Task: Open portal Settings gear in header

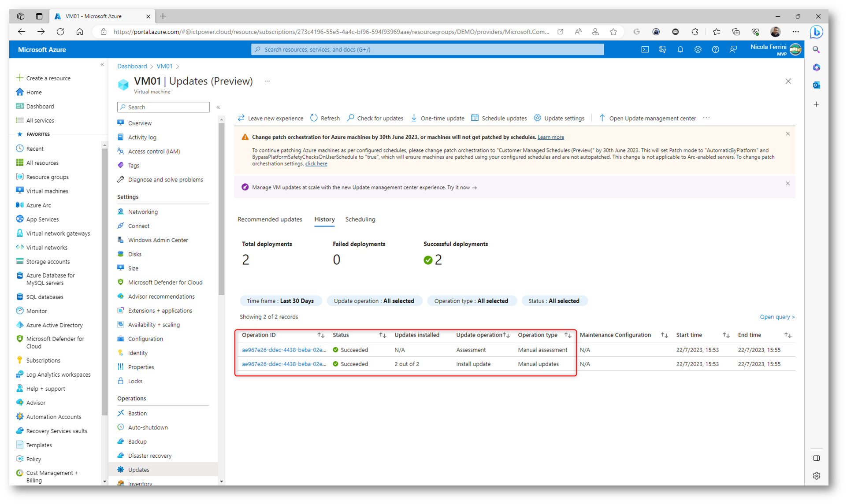Action: point(698,50)
